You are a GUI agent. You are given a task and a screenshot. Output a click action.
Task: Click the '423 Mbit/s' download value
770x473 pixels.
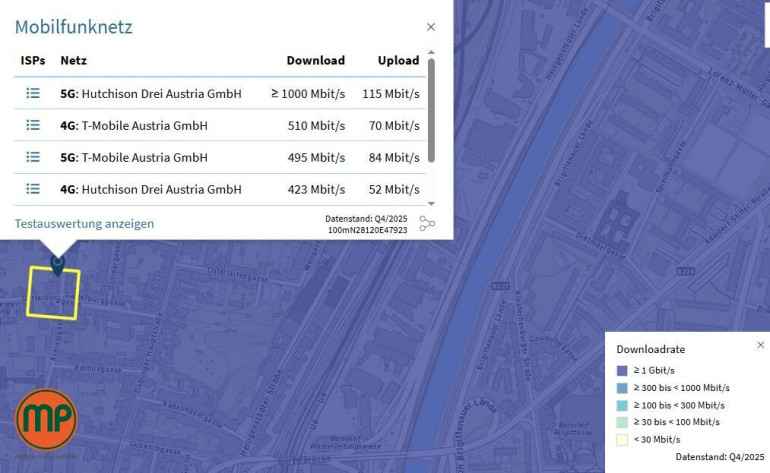316,189
